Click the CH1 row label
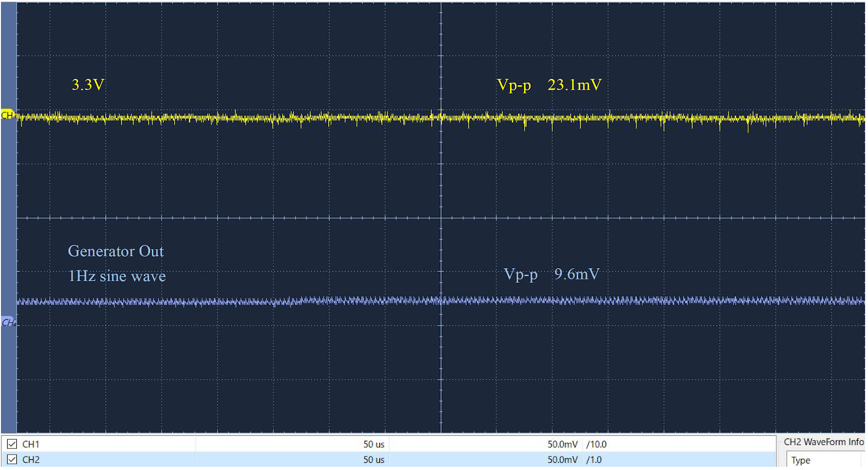This screenshot has width=868, height=470. click(x=31, y=444)
